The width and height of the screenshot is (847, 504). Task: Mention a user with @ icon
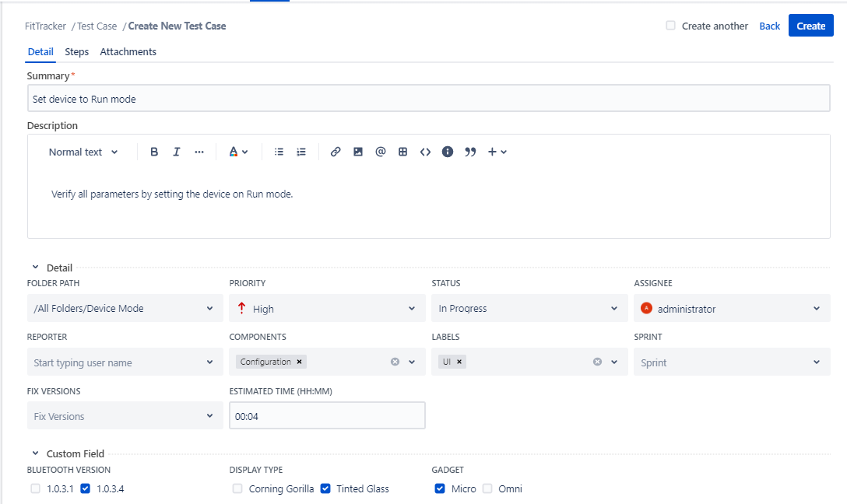(380, 152)
